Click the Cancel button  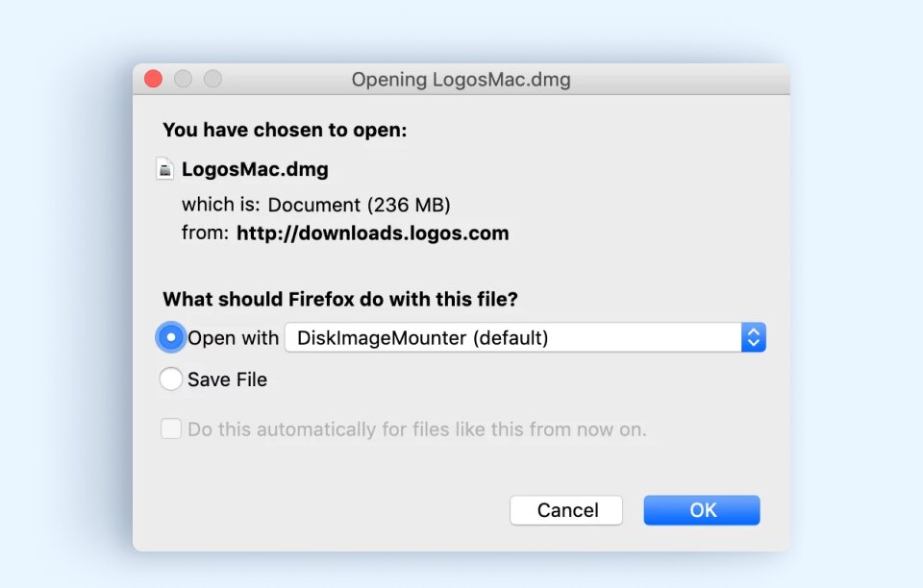[x=566, y=510]
